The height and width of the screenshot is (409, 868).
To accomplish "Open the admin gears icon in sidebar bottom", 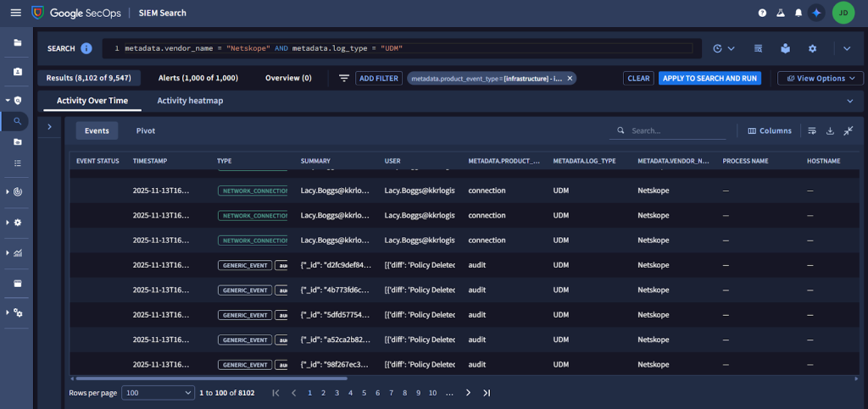I will pos(18,312).
